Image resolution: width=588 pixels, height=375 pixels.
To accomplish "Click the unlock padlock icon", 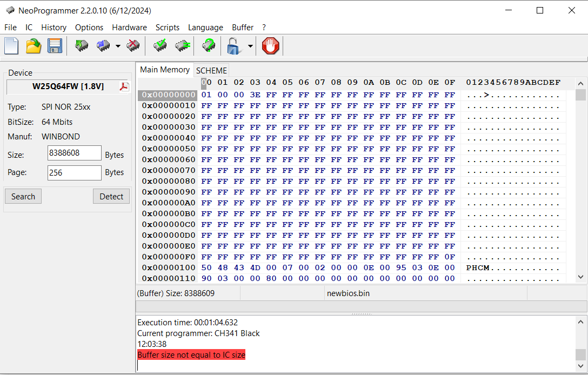I will point(233,46).
